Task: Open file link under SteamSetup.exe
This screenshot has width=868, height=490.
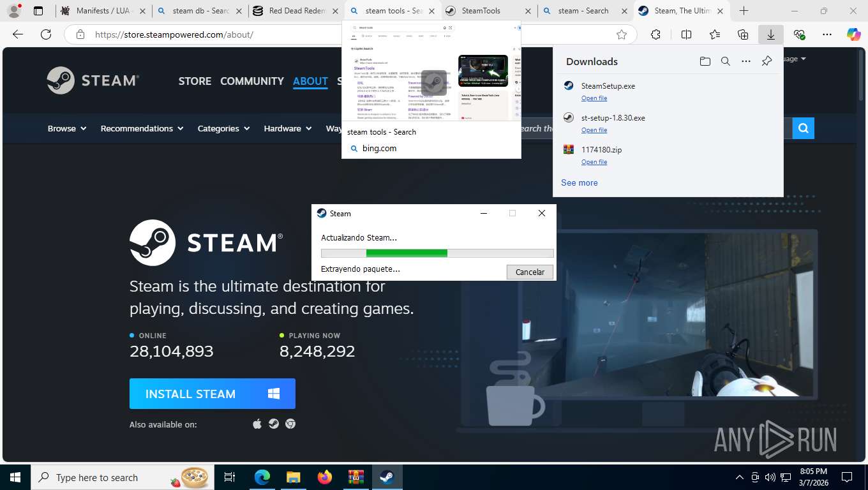Action: pyautogui.click(x=594, y=98)
